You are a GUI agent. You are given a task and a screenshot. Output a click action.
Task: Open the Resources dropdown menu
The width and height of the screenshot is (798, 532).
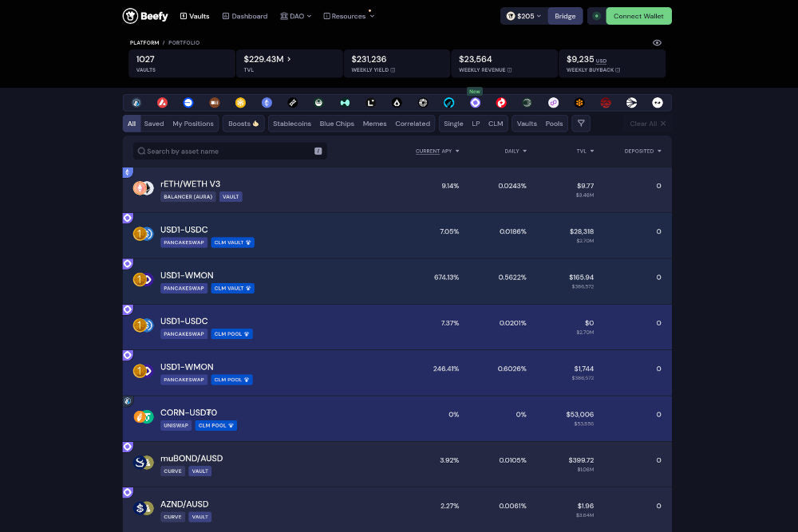tap(349, 16)
